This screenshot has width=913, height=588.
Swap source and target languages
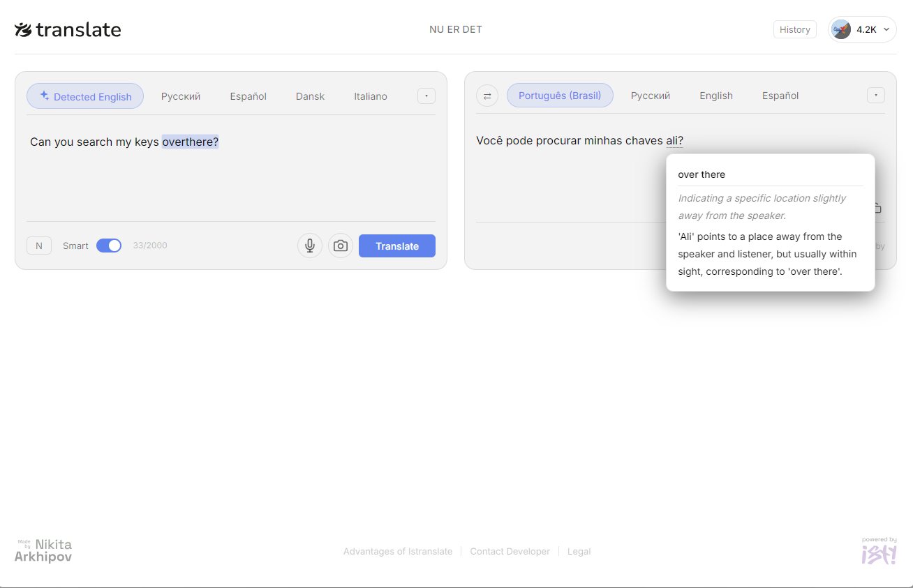coord(487,96)
